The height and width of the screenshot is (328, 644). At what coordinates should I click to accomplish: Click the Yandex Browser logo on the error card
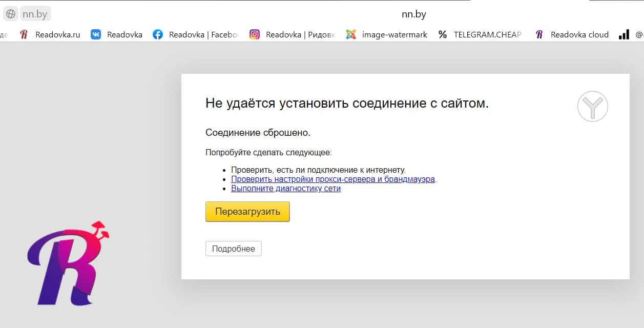click(593, 107)
